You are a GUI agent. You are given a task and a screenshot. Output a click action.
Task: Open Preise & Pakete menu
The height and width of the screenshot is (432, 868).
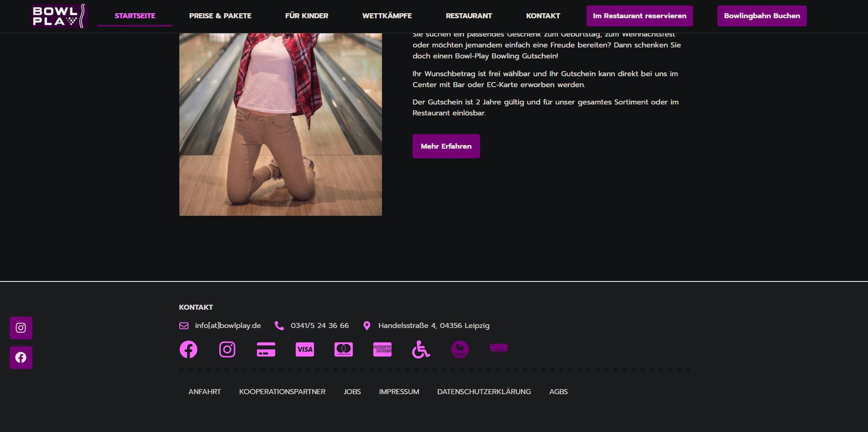[220, 16]
